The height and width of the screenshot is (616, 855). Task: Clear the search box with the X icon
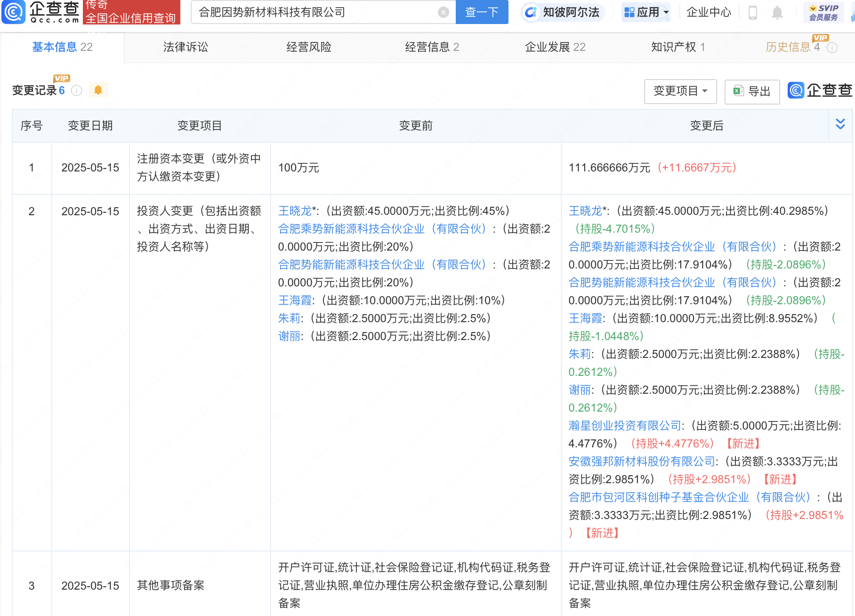tap(443, 12)
